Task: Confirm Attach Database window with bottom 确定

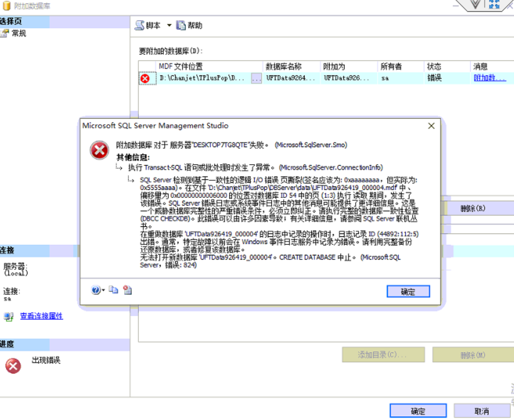Action: click(x=418, y=411)
